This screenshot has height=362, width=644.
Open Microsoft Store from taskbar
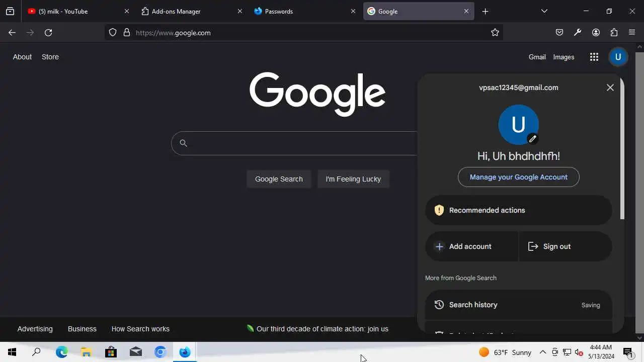111,352
